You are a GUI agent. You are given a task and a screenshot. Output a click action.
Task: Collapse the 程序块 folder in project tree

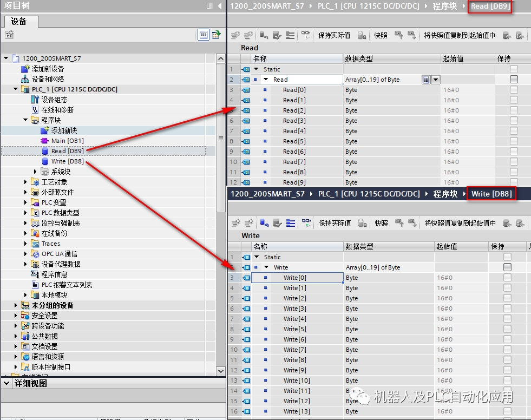coord(25,120)
